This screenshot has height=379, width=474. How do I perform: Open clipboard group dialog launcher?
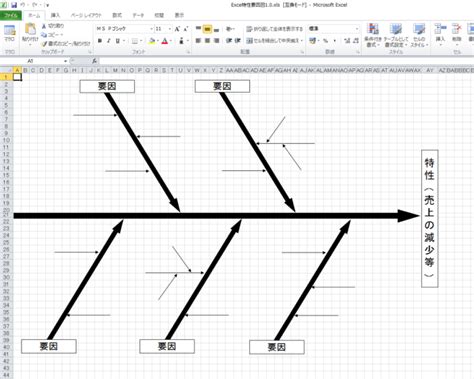click(90, 52)
